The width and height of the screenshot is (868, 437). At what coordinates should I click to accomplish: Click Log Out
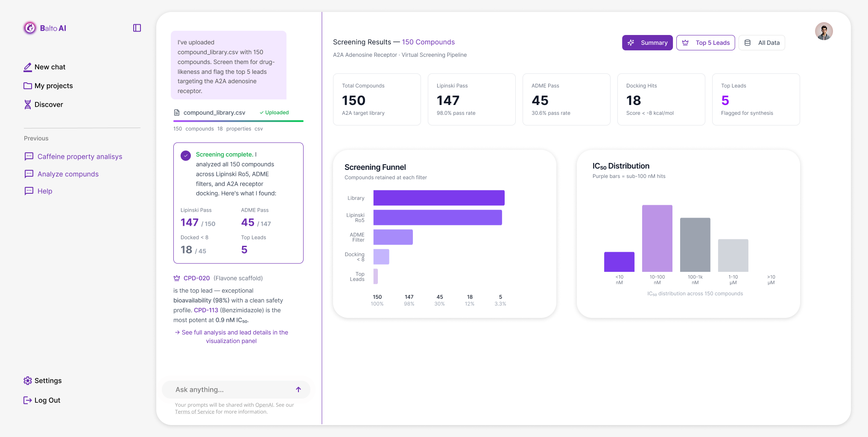[x=47, y=400]
